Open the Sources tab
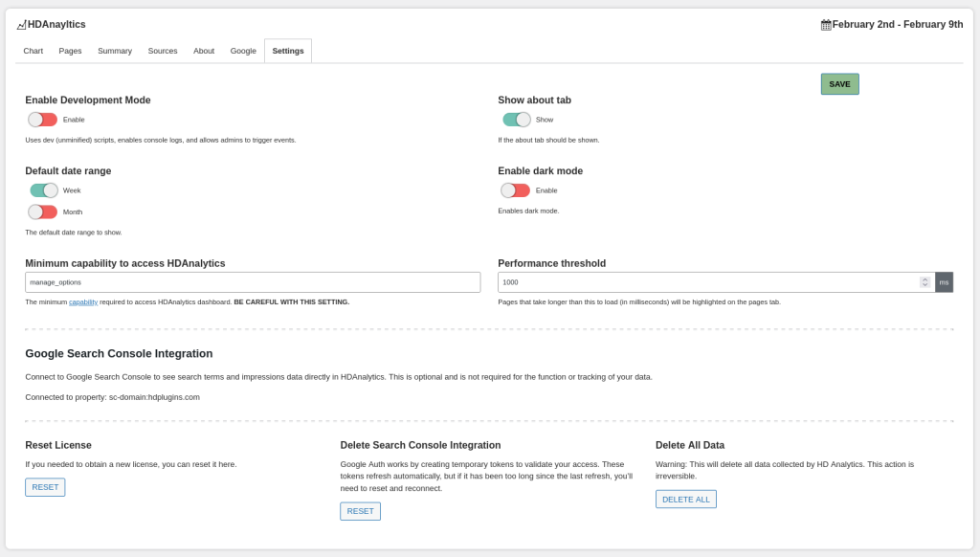Screen dimensions: 980x557 (163, 51)
